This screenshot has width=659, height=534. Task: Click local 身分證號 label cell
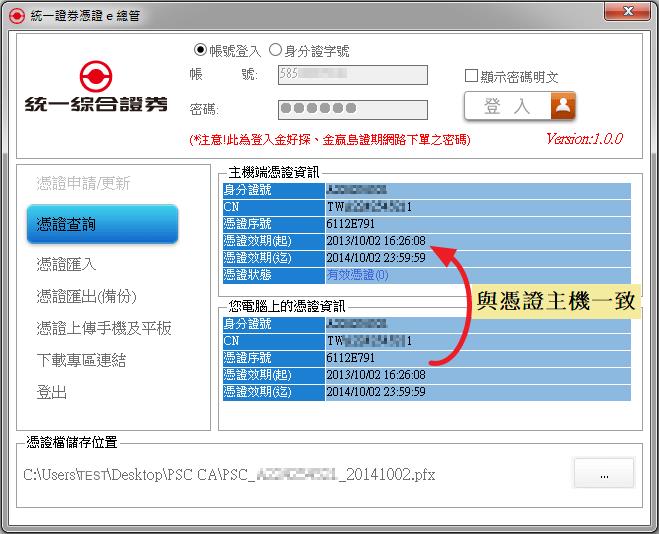274,324
